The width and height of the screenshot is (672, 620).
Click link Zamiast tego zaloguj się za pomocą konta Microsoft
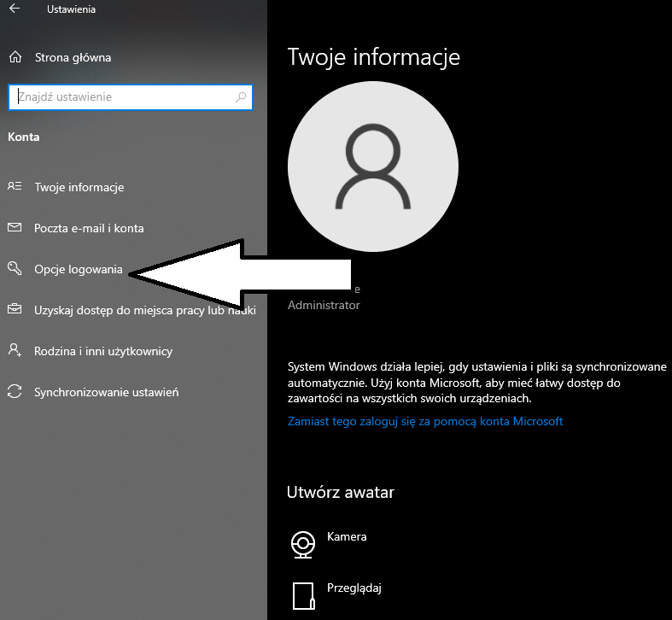[425, 422]
